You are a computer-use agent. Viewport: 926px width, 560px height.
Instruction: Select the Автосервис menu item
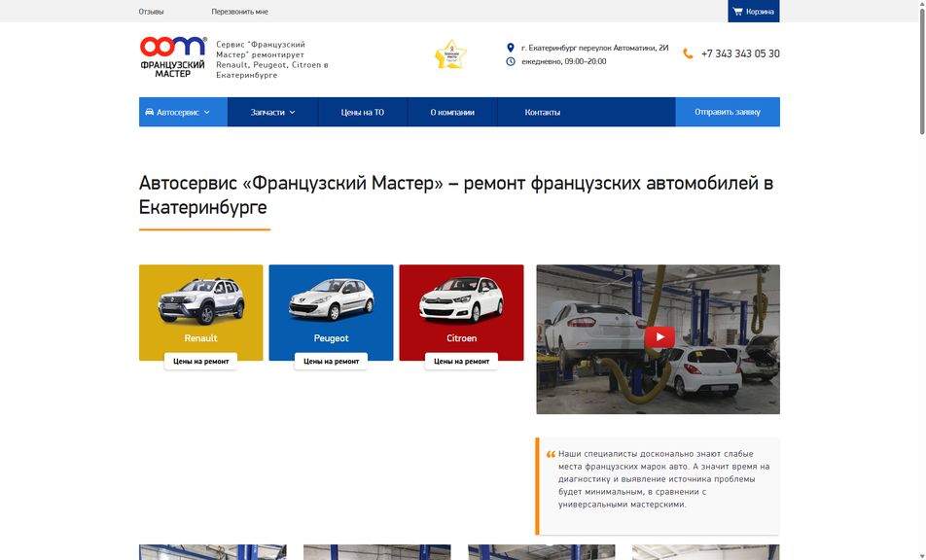[x=183, y=112]
